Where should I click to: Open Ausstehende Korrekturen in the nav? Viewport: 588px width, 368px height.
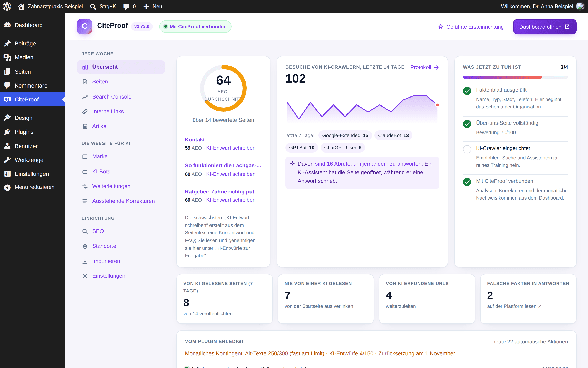[121, 201]
